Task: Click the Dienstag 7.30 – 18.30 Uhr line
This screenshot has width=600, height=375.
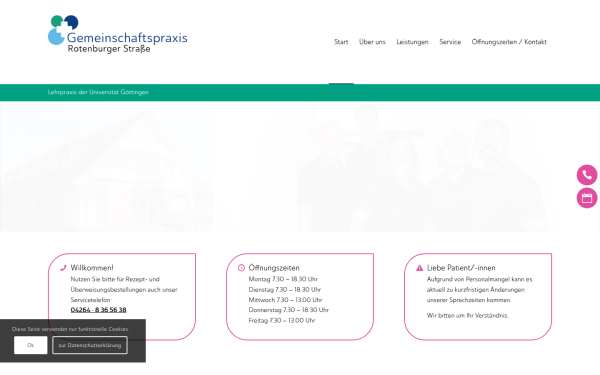Action: pyautogui.click(x=285, y=290)
